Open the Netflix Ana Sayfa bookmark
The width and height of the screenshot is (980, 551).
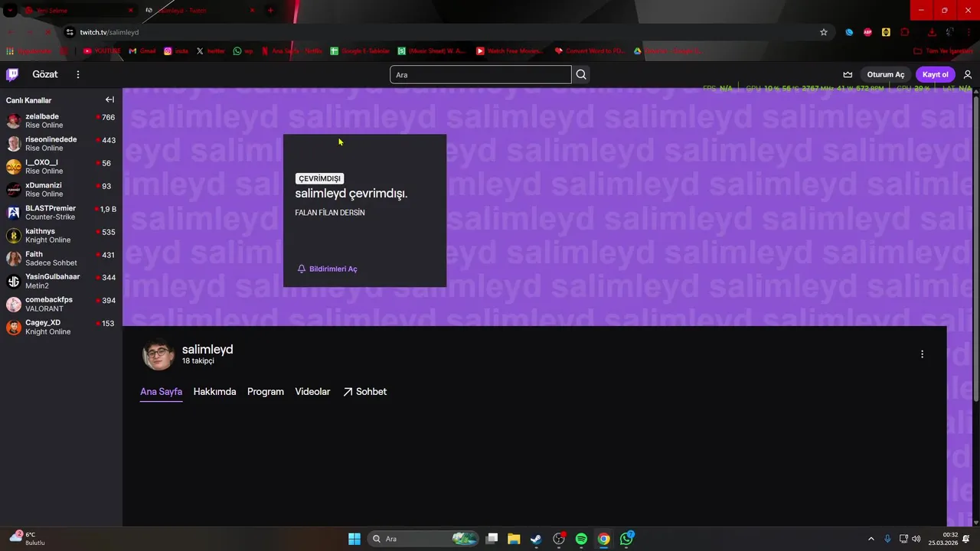(292, 51)
